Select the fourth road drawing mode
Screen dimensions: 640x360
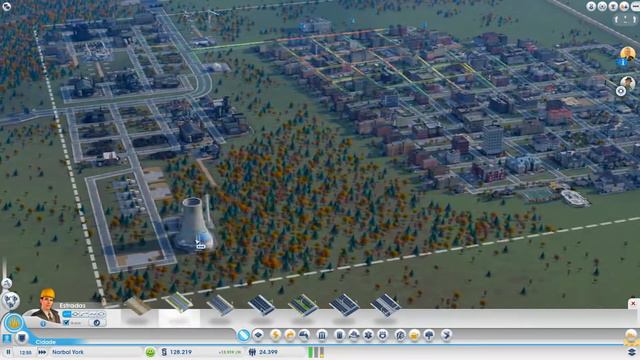point(92,314)
